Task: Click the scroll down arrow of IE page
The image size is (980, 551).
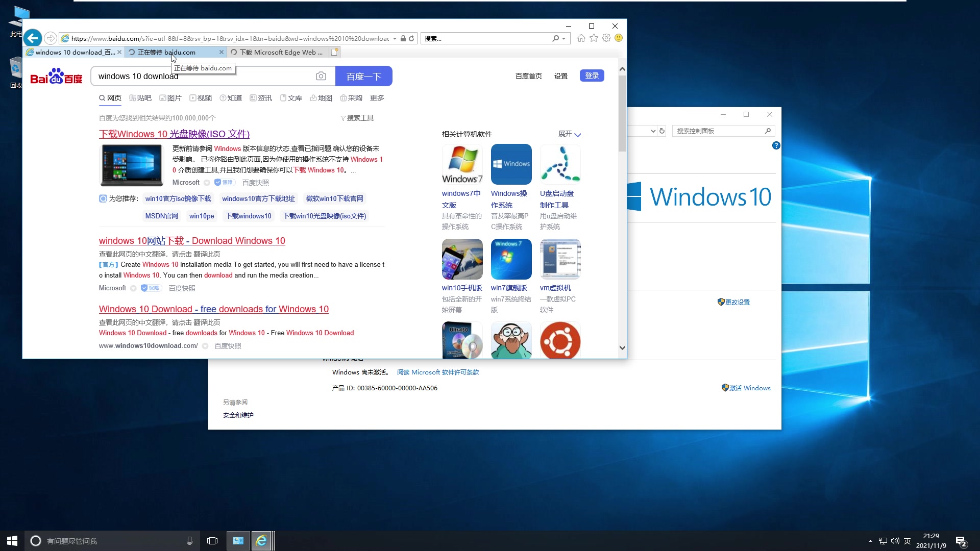Action: click(x=622, y=347)
